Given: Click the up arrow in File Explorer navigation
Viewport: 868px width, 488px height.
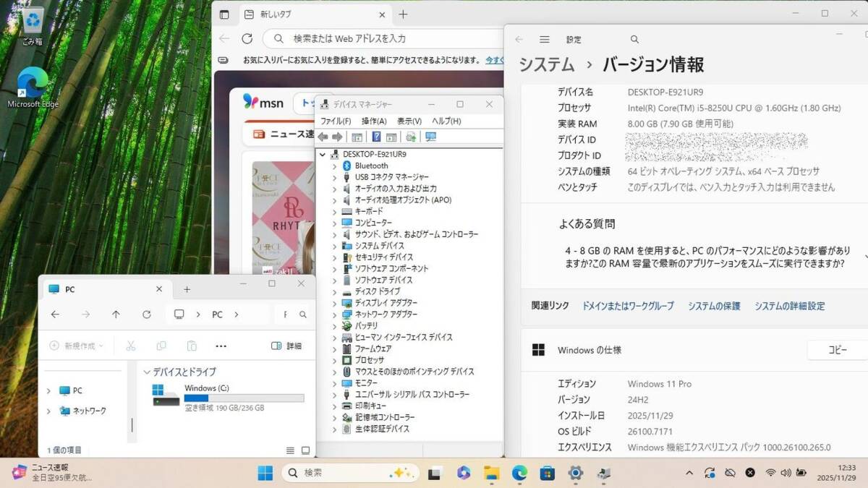Looking at the screenshot, I should point(116,314).
